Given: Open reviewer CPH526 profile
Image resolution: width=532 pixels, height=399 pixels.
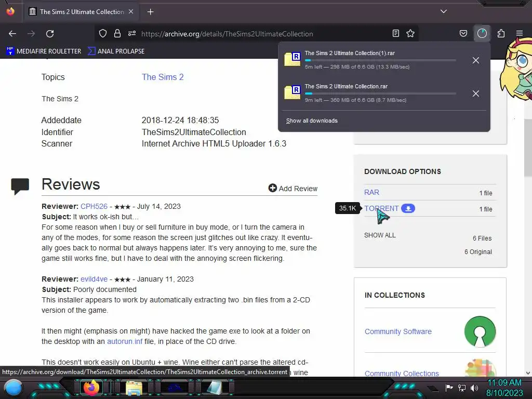Looking at the screenshot, I should coord(94,206).
